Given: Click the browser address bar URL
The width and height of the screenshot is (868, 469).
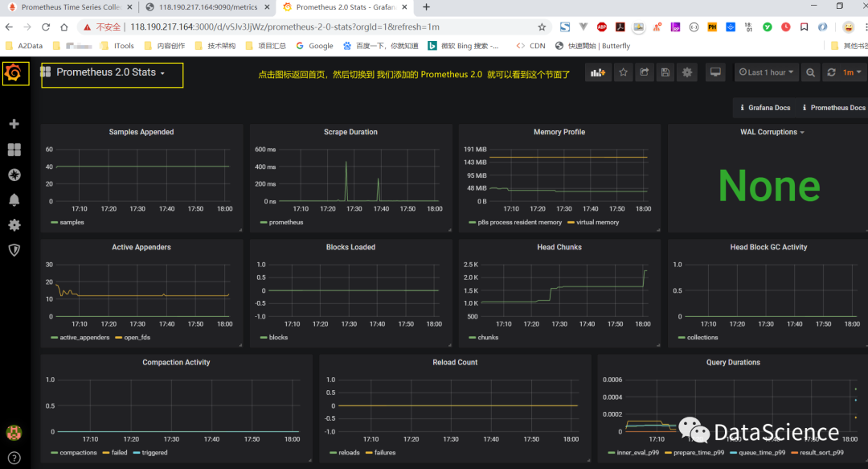Looking at the screenshot, I should tap(285, 27).
